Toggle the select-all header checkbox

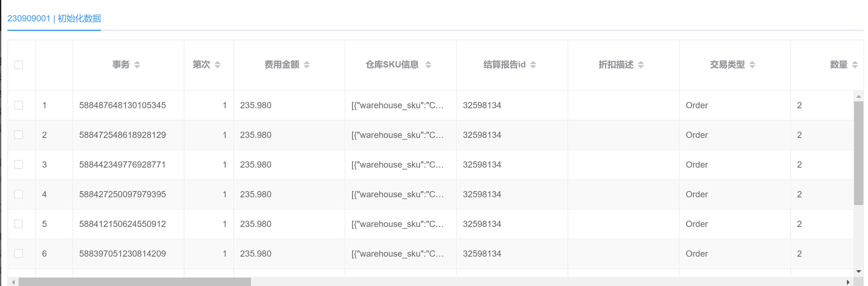coord(19,65)
